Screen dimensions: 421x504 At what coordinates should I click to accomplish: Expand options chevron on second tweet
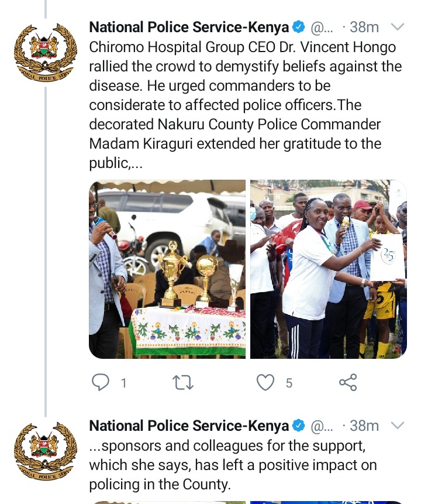[398, 426]
